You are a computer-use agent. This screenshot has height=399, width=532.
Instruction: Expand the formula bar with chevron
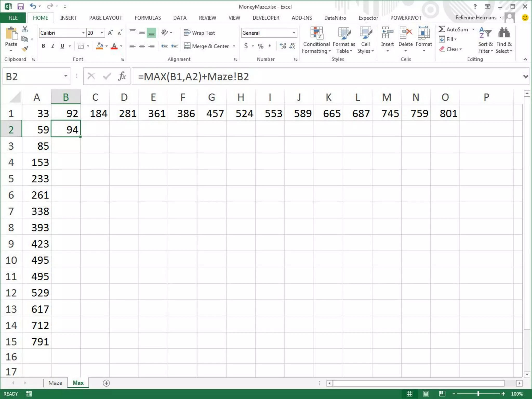[525, 76]
